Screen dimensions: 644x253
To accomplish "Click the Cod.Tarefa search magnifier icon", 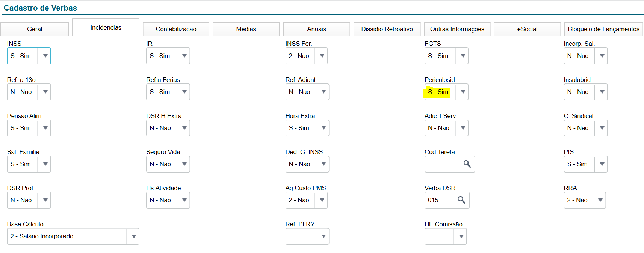I will pyautogui.click(x=467, y=164).
